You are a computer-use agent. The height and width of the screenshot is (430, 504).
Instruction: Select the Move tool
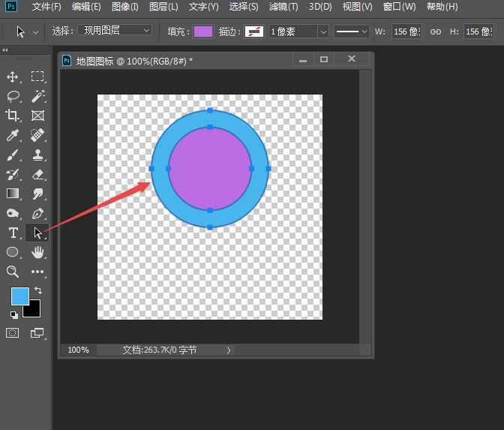tap(13, 77)
